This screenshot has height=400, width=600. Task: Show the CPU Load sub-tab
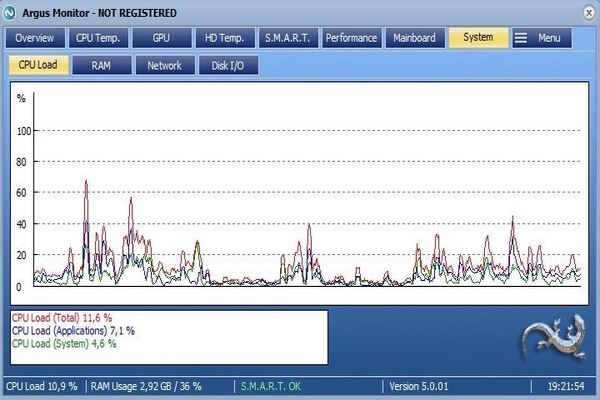[40, 65]
